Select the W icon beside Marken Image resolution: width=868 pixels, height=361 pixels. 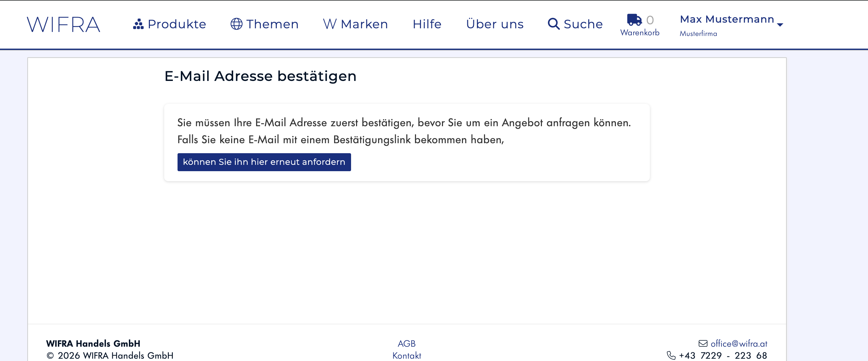(329, 23)
